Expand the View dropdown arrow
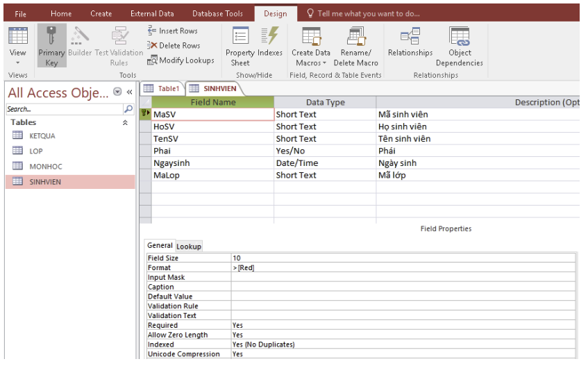Screen dimensions: 588x366 coord(17,63)
